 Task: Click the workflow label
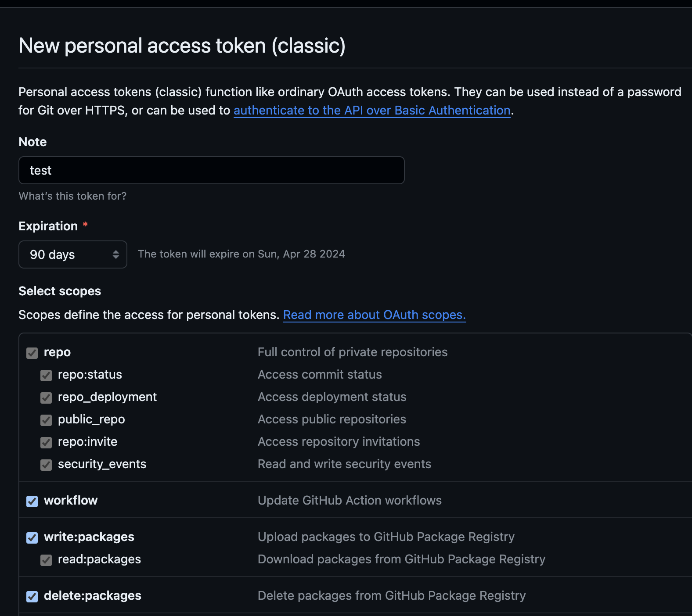tap(71, 500)
